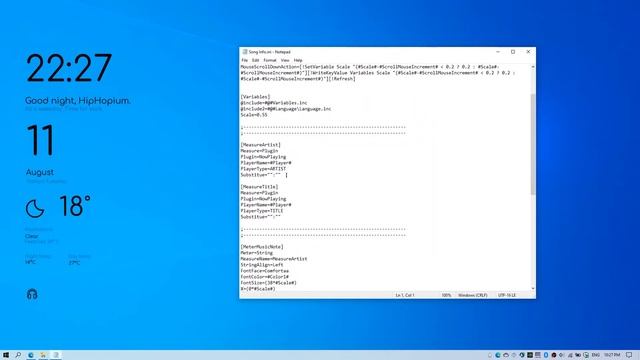The height and width of the screenshot is (360, 640).
Task: Open the Windows Start menu
Action: point(6,355)
